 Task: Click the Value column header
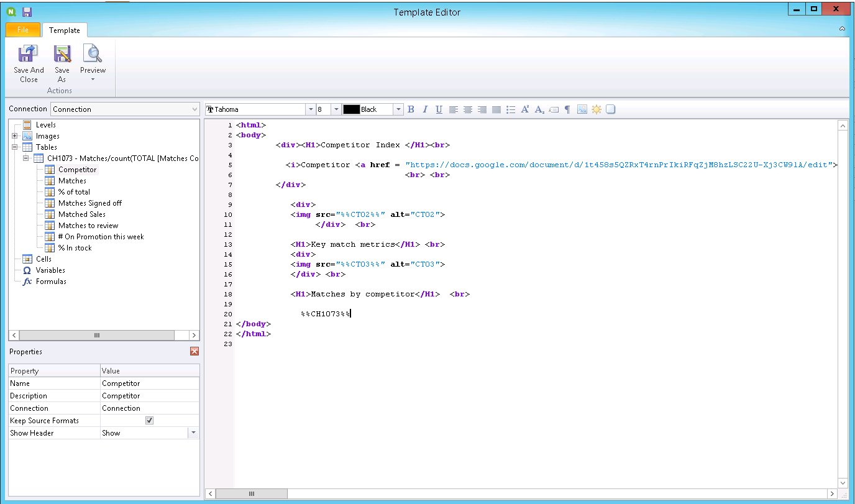coord(150,371)
